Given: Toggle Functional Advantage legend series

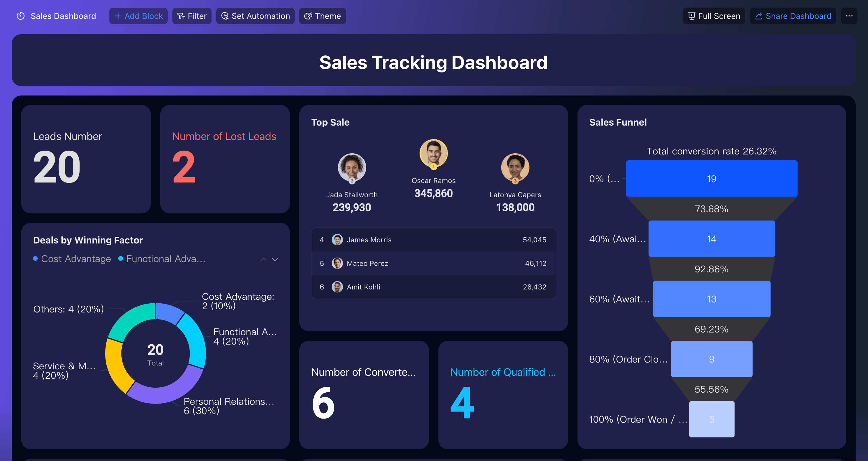Looking at the screenshot, I should (162, 259).
